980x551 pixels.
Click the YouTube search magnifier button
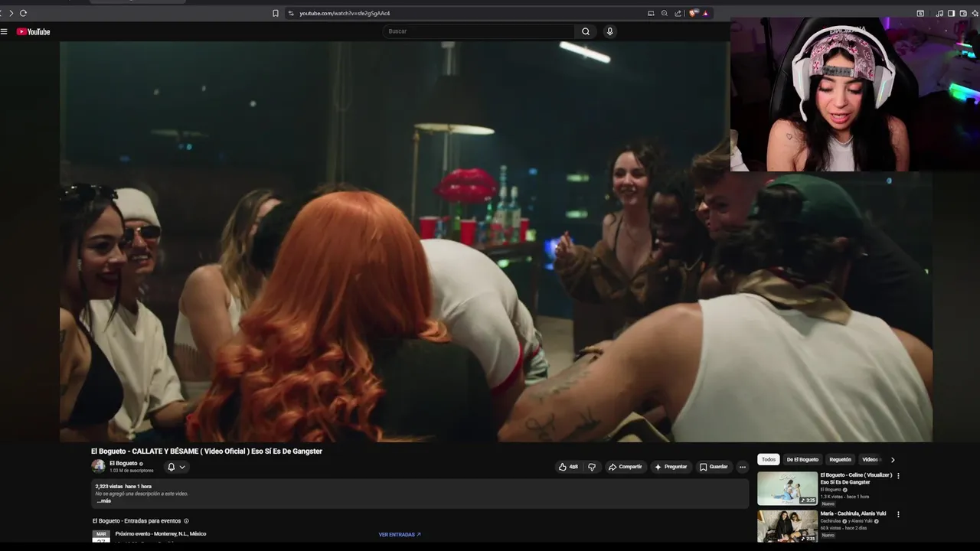point(586,31)
